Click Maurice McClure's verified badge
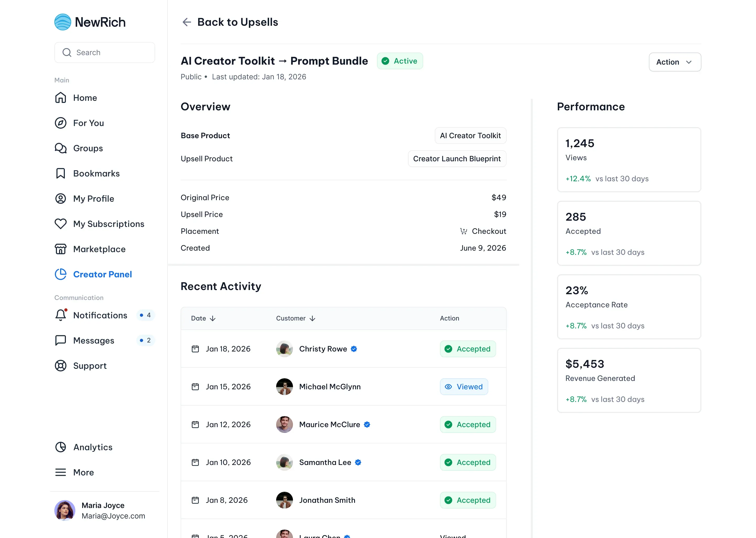The image size is (756, 538). pyautogui.click(x=367, y=424)
